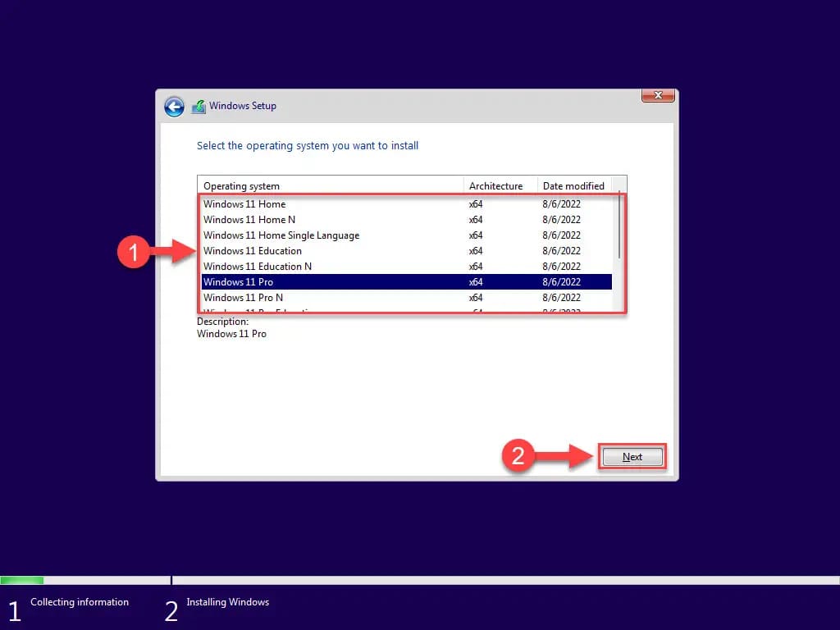Click the red step 1 annotation circle

point(133,252)
